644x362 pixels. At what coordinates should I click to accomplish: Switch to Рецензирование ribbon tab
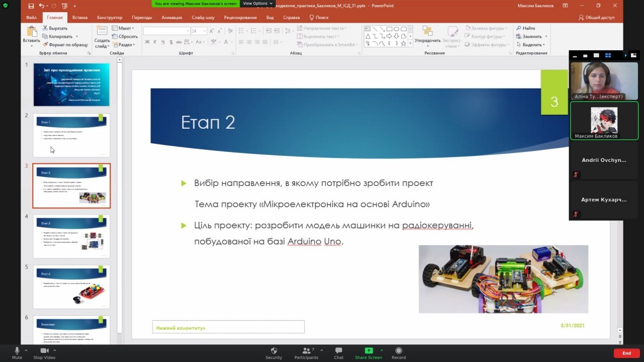tap(240, 17)
